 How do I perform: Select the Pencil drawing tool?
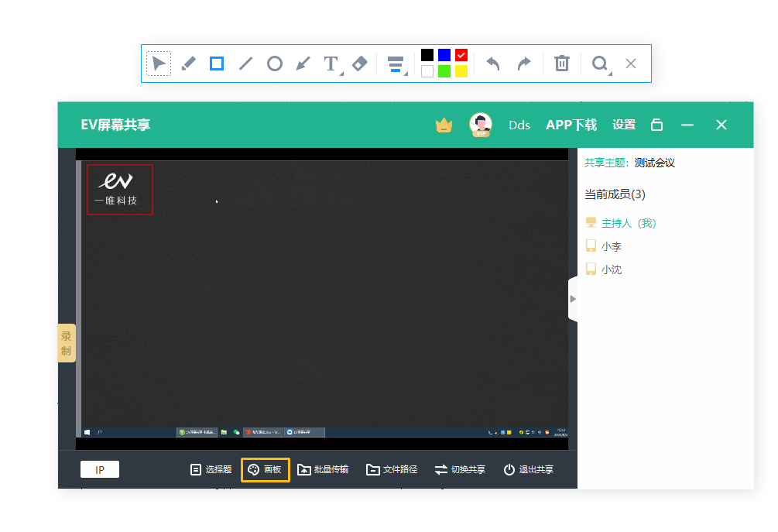coord(187,63)
